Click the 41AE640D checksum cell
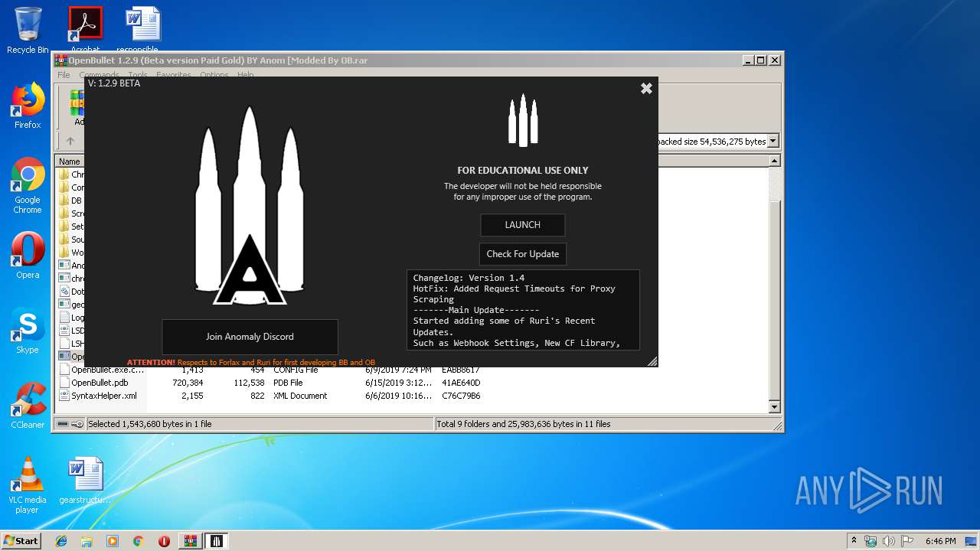The width and height of the screenshot is (980, 551). pyautogui.click(x=461, y=383)
